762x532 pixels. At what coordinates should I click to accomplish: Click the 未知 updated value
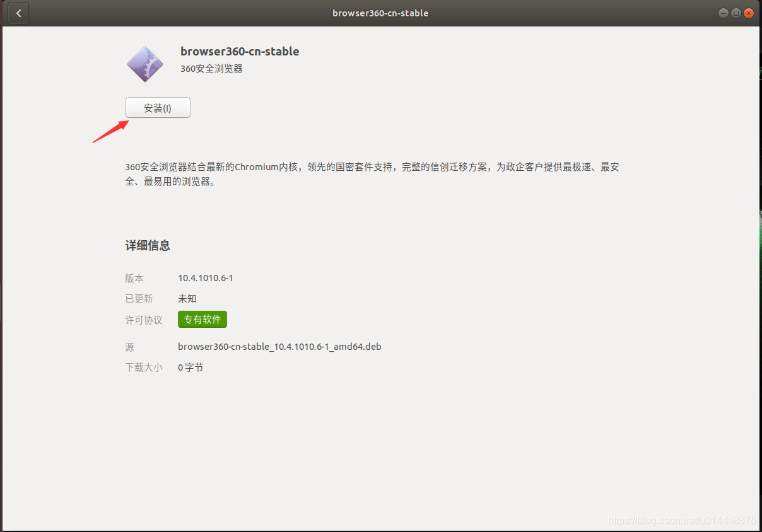pyautogui.click(x=187, y=299)
